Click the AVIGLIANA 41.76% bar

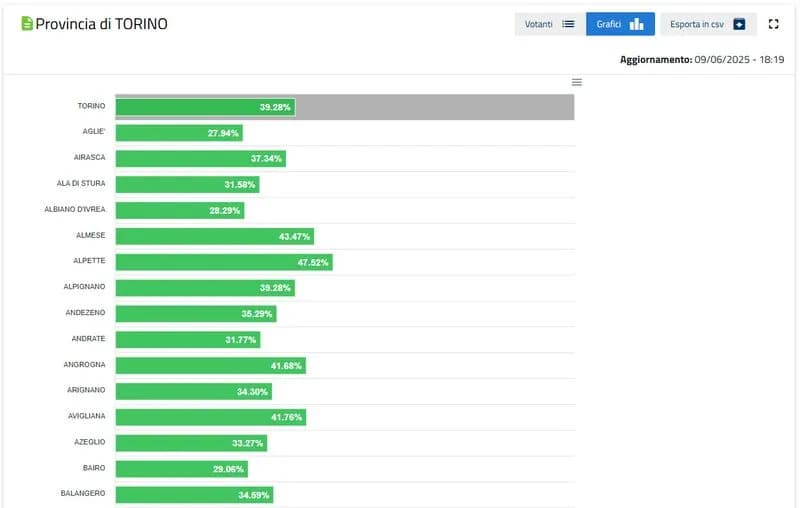(x=210, y=417)
